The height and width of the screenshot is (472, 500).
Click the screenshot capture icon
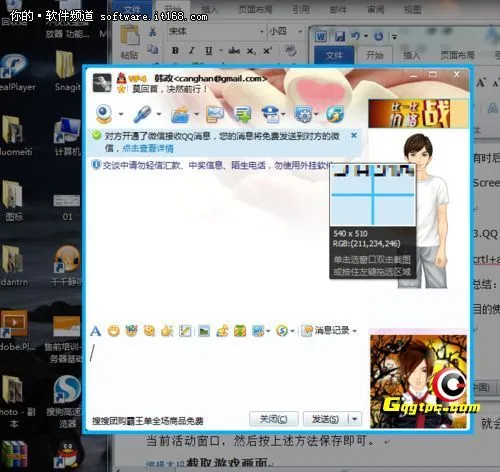[x=258, y=331]
